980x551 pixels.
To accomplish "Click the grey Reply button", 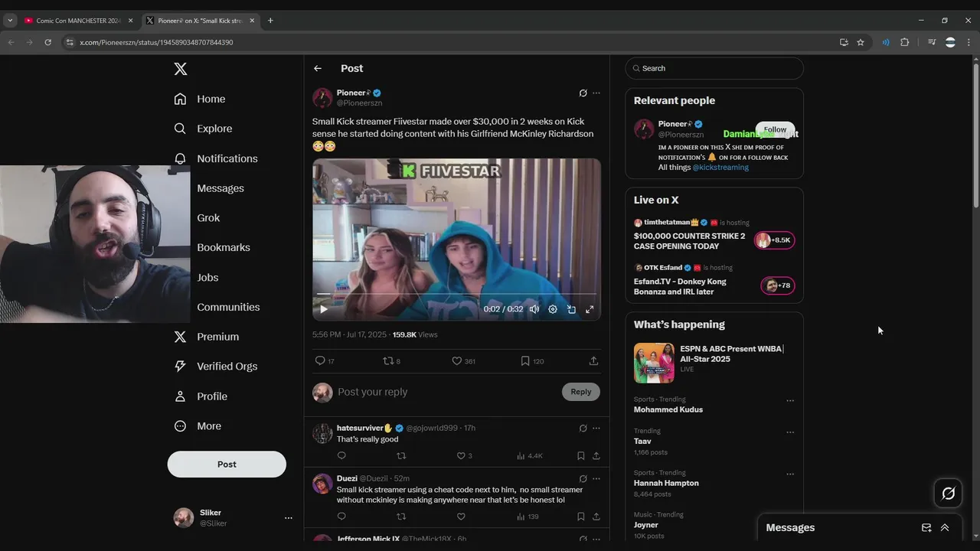I will pyautogui.click(x=581, y=392).
